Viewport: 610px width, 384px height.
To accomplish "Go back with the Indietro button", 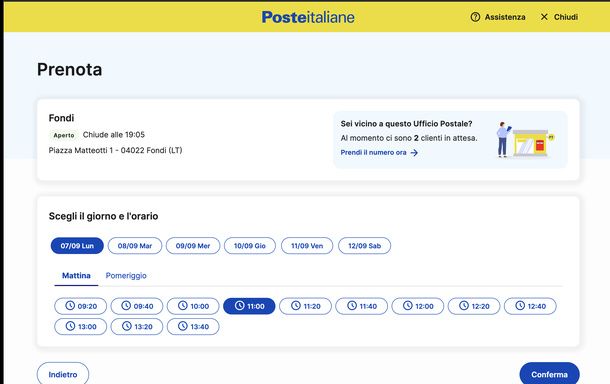I will [x=63, y=374].
